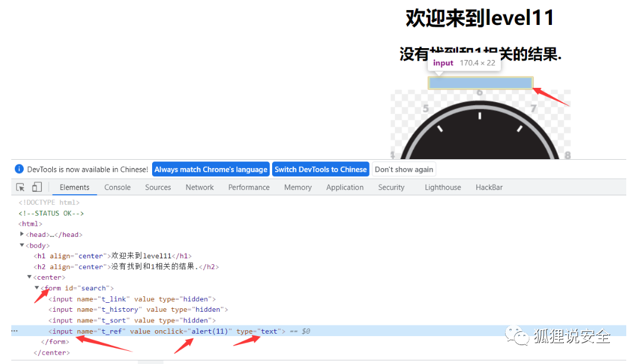Screen dimensions: 631x364
Task: Open the Application tab
Action: click(345, 187)
